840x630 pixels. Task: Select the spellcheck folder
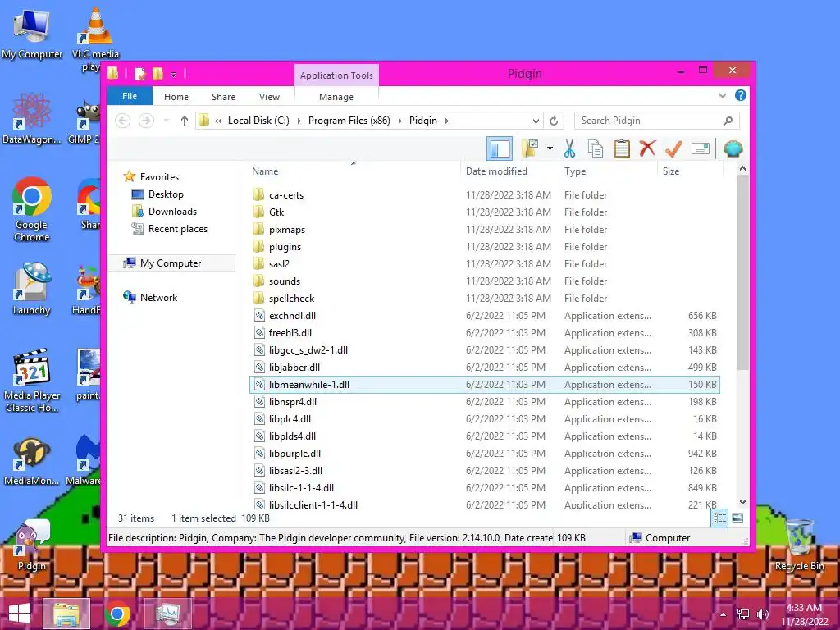pyautogui.click(x=485, y=299)
